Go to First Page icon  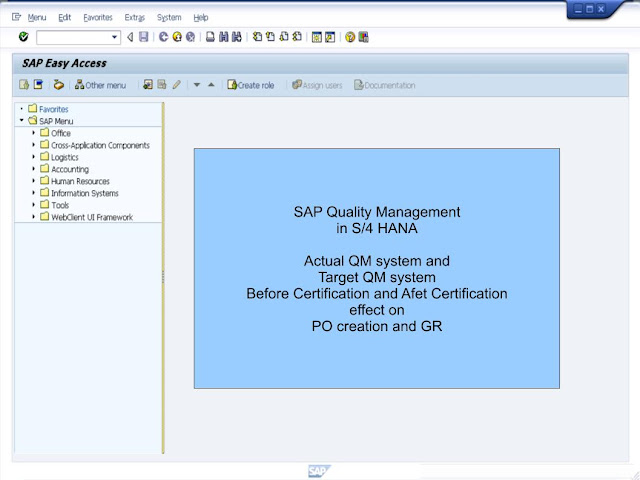point(257,37)
